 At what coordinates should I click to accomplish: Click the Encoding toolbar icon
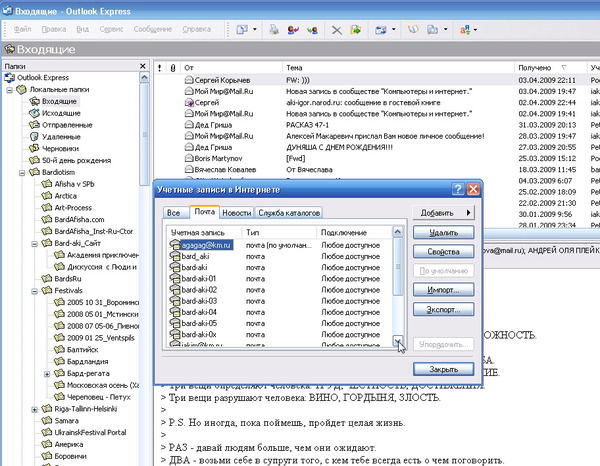pyautogui.click(x=465, y=29)
